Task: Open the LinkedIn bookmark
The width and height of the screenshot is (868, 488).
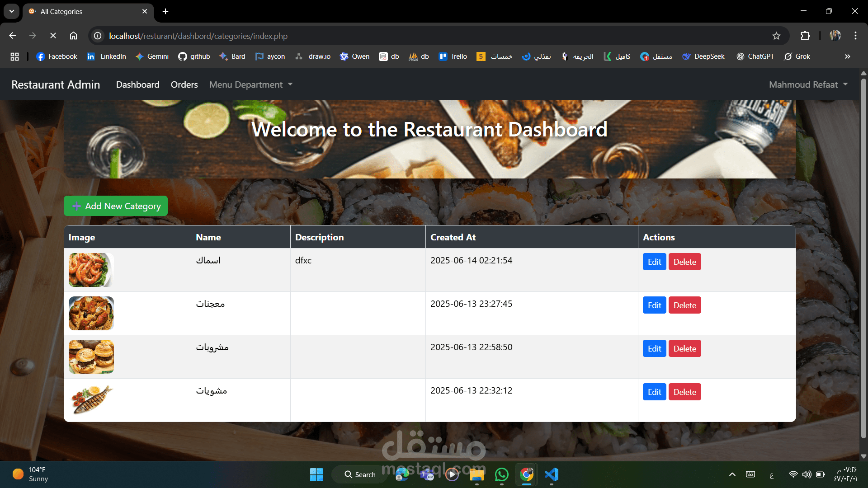Action: [106, 56]
